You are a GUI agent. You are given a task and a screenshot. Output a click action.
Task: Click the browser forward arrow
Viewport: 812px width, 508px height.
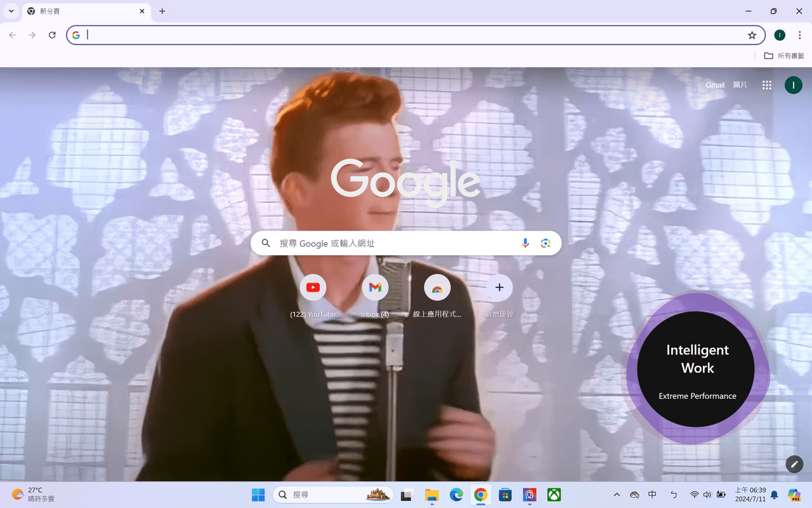32,35
